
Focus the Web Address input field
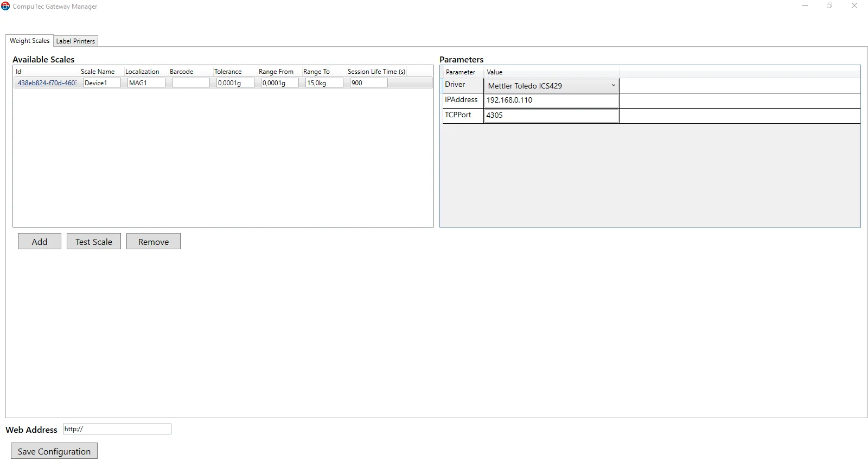117,429
